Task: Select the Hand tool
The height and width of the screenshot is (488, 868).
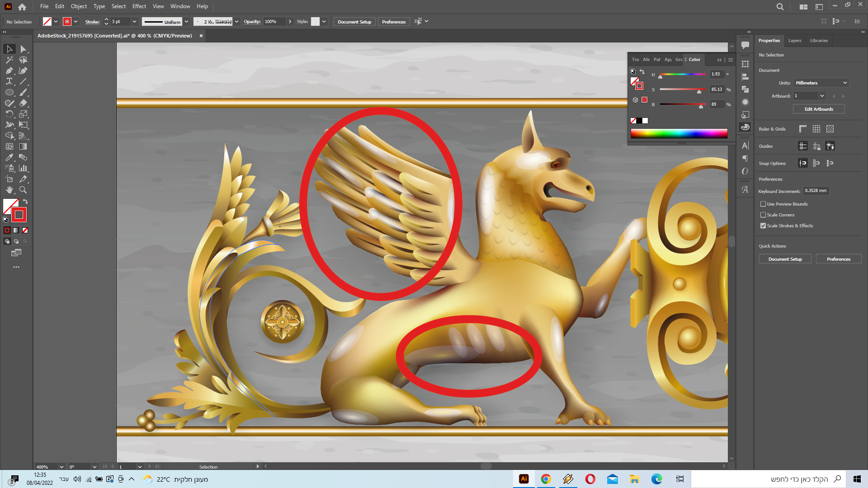Action: coord(9,190)
